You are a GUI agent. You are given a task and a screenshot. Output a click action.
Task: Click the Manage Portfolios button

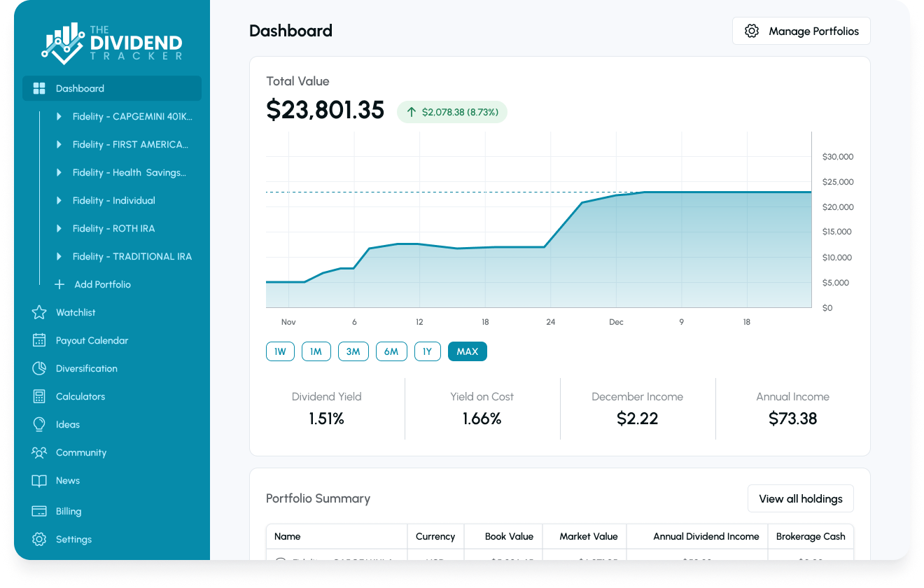801,31
